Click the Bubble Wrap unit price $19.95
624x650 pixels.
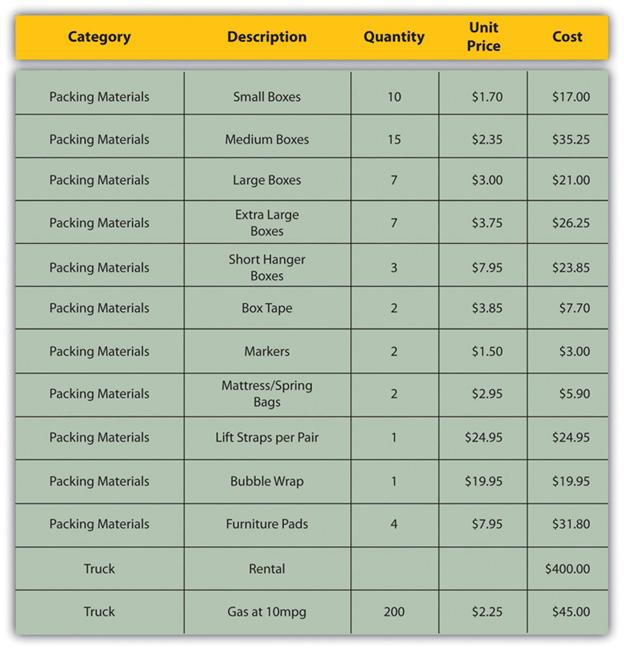(x=483, y=481)
